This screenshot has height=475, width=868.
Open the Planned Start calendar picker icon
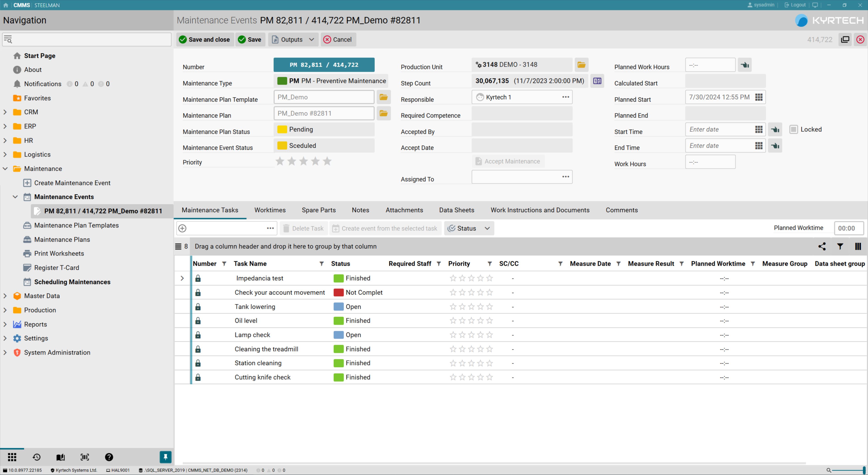(759, 97)
